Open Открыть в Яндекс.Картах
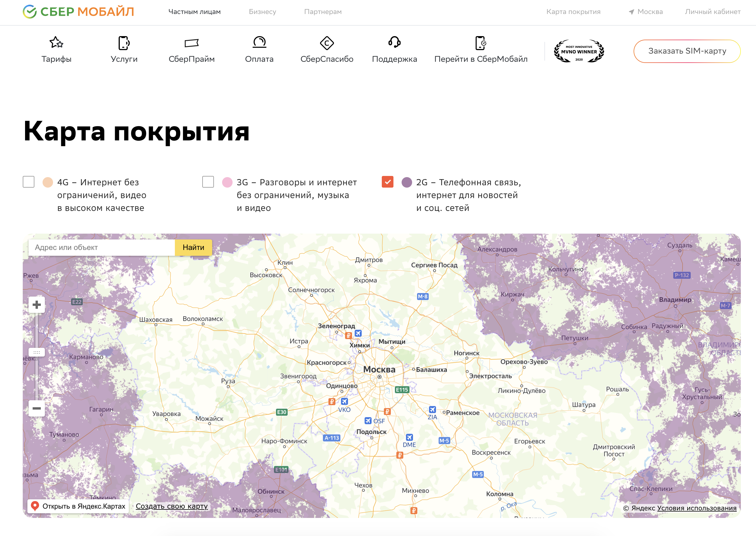Image resolution: width=756 pixels, height=536 pixels. (78, 506)
